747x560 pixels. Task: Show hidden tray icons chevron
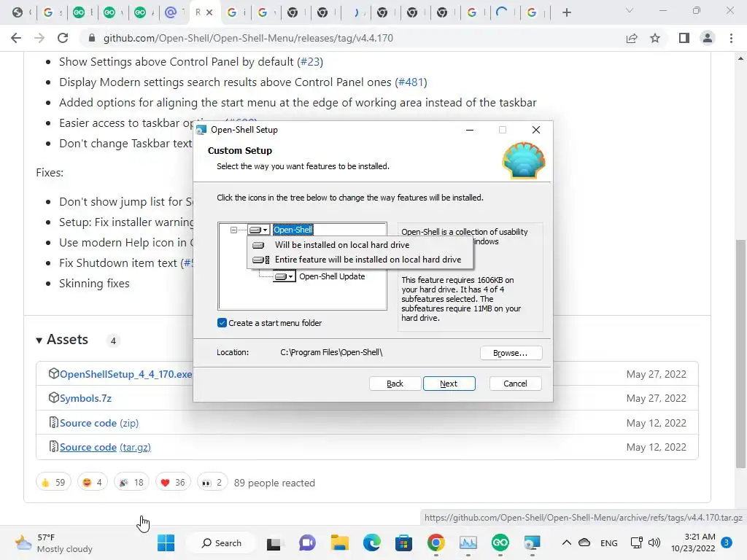click(566, 542)
